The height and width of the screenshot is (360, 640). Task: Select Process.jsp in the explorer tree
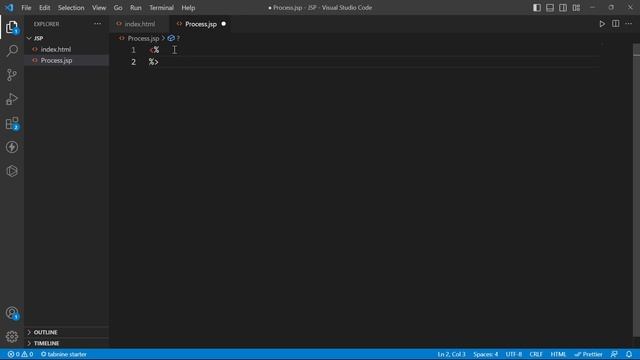[56, 60]
